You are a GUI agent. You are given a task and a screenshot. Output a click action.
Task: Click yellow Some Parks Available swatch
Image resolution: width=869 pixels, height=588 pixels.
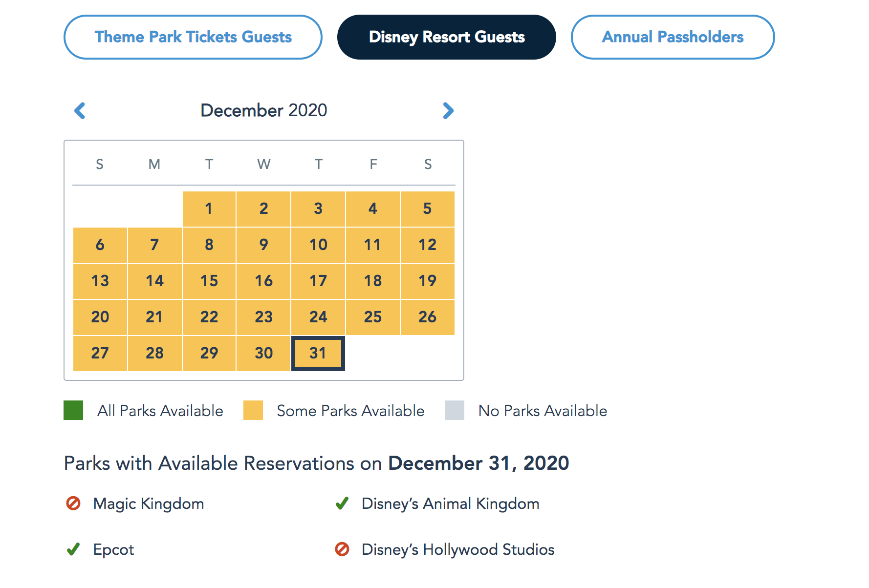coord(253,410)
